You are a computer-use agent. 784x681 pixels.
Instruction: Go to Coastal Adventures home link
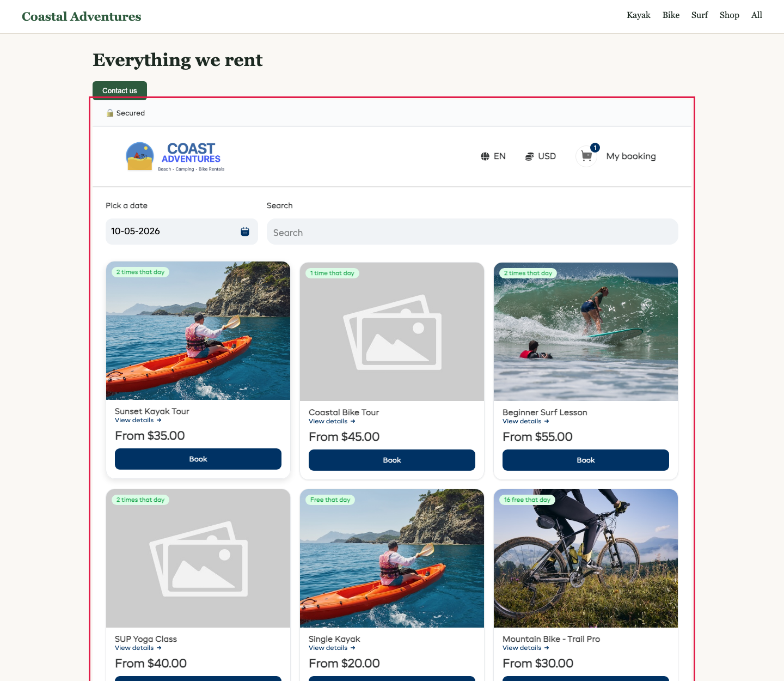pos(82,16)
